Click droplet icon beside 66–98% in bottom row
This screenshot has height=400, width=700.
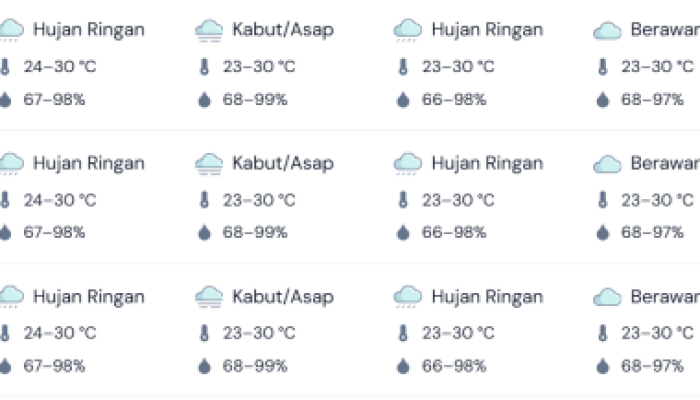coord(403,366)
